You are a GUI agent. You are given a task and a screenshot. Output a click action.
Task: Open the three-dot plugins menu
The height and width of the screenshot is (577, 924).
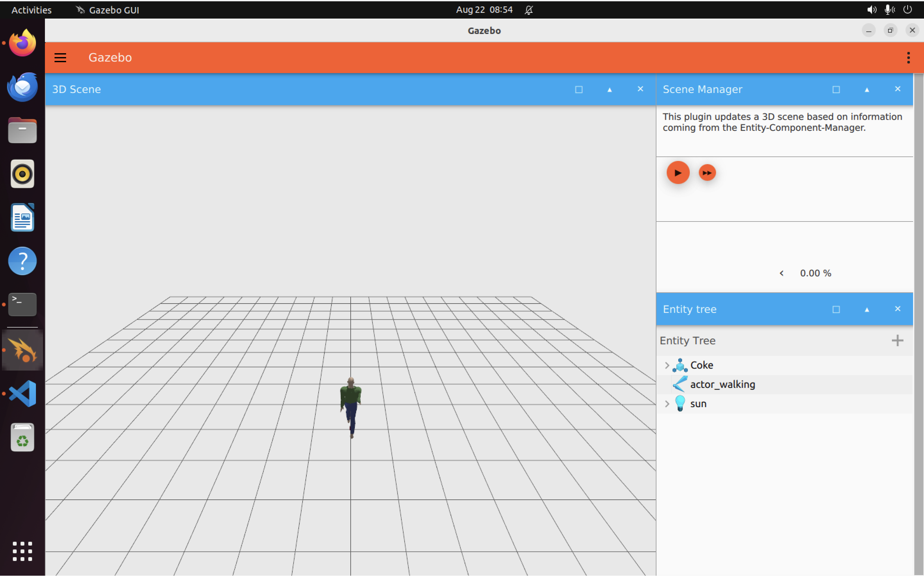click(908, 58)
